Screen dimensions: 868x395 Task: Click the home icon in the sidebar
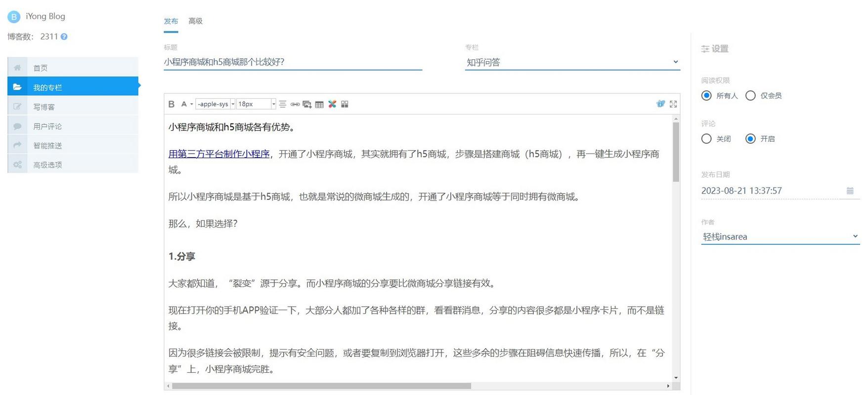[17, 68]
